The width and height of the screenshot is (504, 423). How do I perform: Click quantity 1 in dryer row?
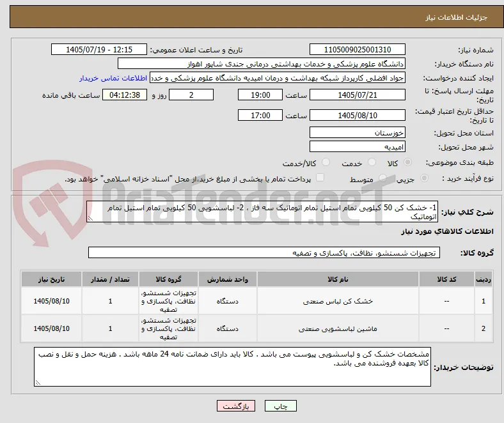[110, 301]
